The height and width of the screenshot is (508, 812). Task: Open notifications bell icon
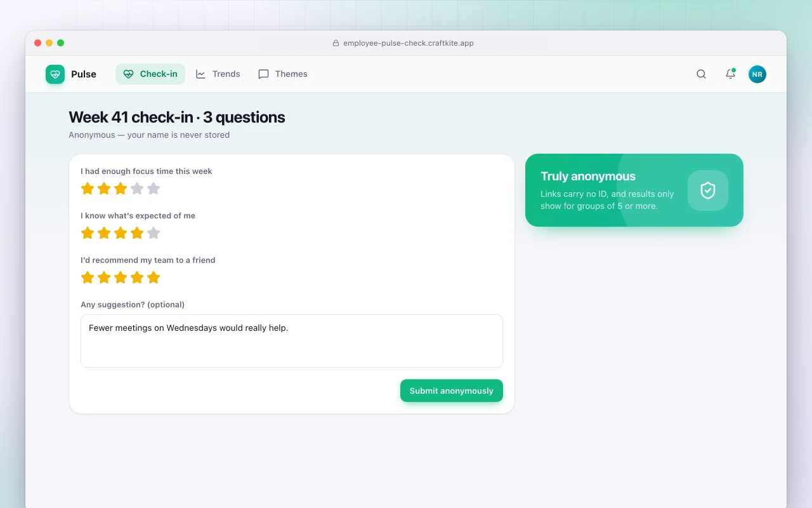(x=730, y=74)
